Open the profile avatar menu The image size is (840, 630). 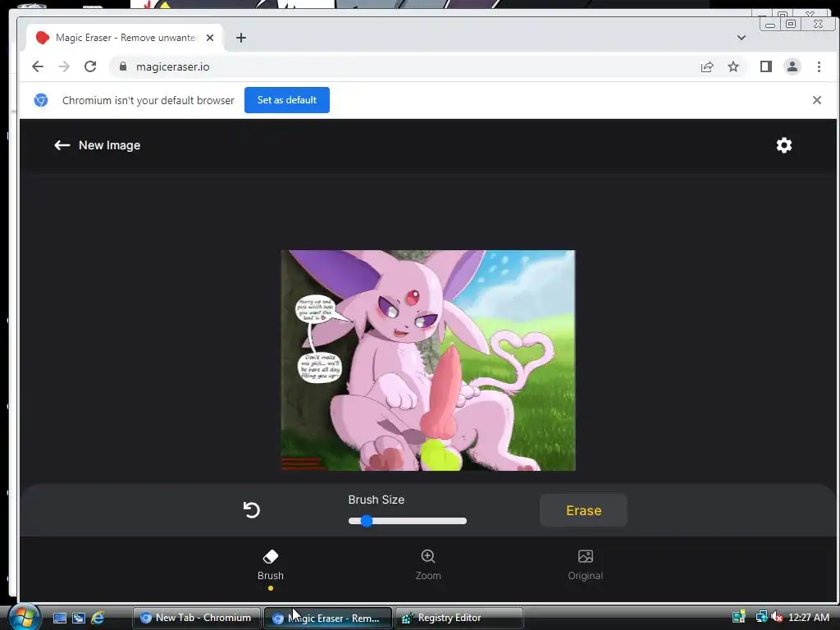[x=792, y=66]
